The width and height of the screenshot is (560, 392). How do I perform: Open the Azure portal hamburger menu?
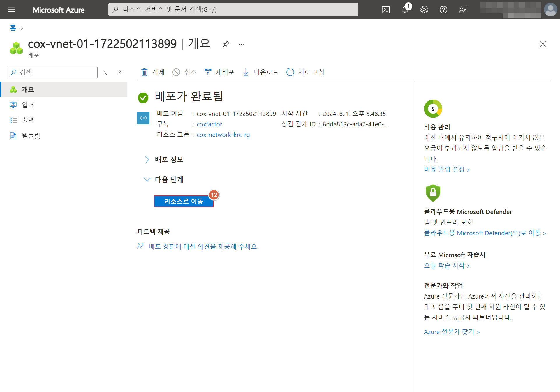click(11, 10)
